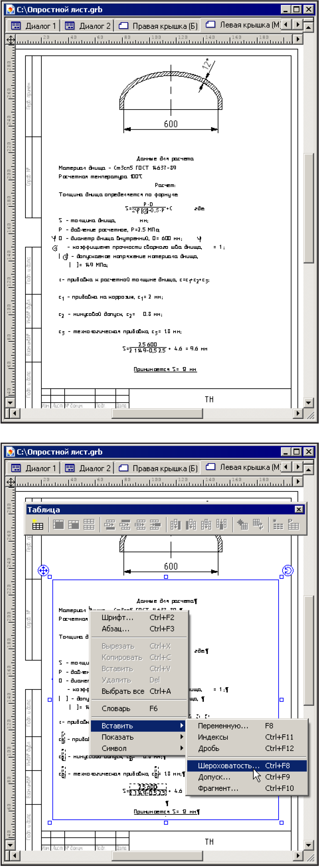Click the ruler origin crosshair in the lower window

pyautogui.click(x=11, y=482)
